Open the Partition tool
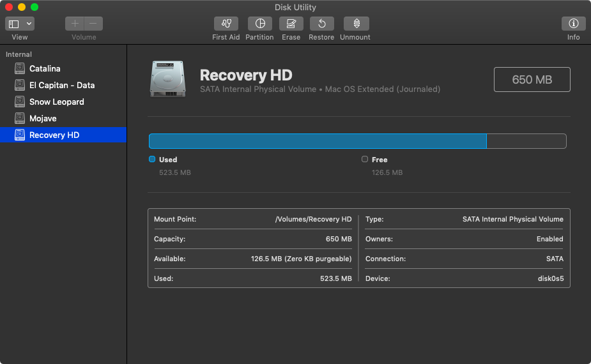Screen dimensions: 591x364 coord(259,24)
